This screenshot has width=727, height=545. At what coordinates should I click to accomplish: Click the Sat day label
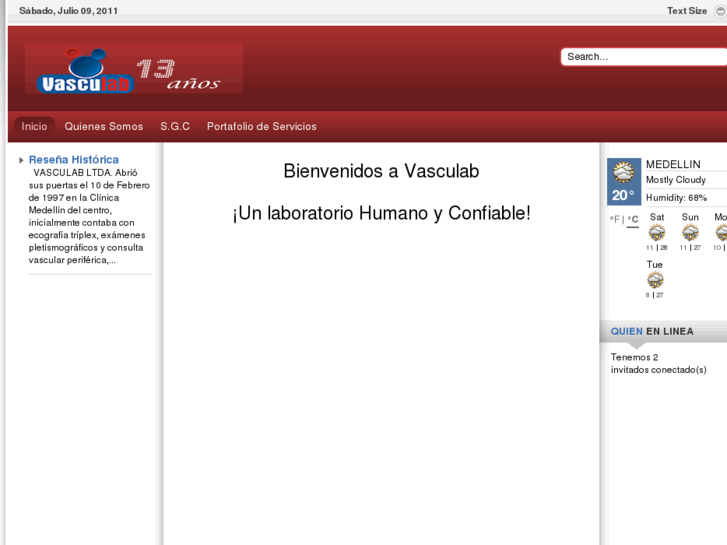[x=657, y=217]
